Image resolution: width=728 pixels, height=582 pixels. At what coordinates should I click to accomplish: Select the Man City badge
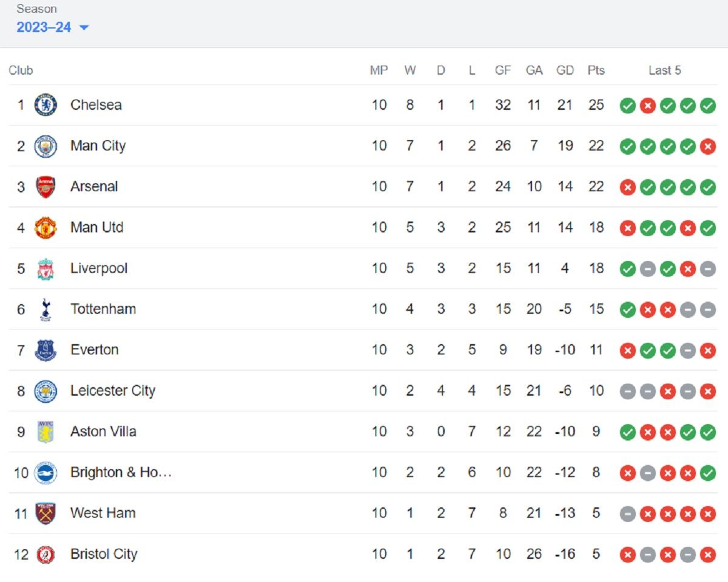tap(45, 146)
